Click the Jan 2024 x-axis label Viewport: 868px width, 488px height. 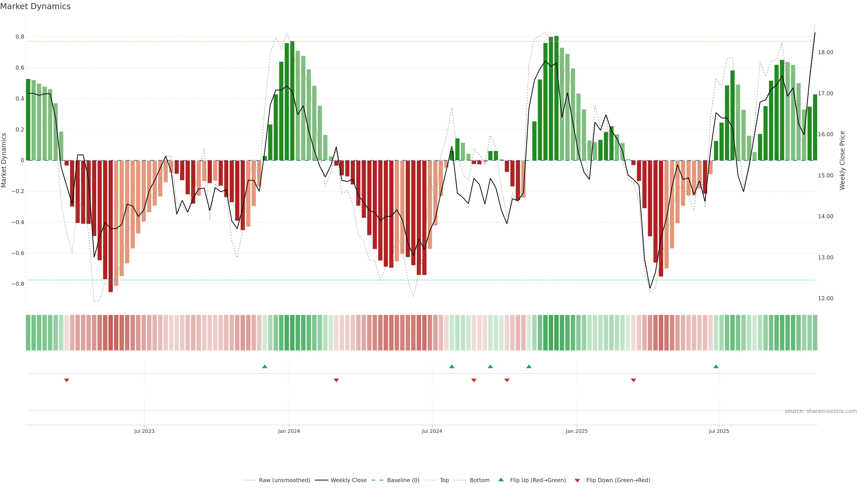[289, 431]
